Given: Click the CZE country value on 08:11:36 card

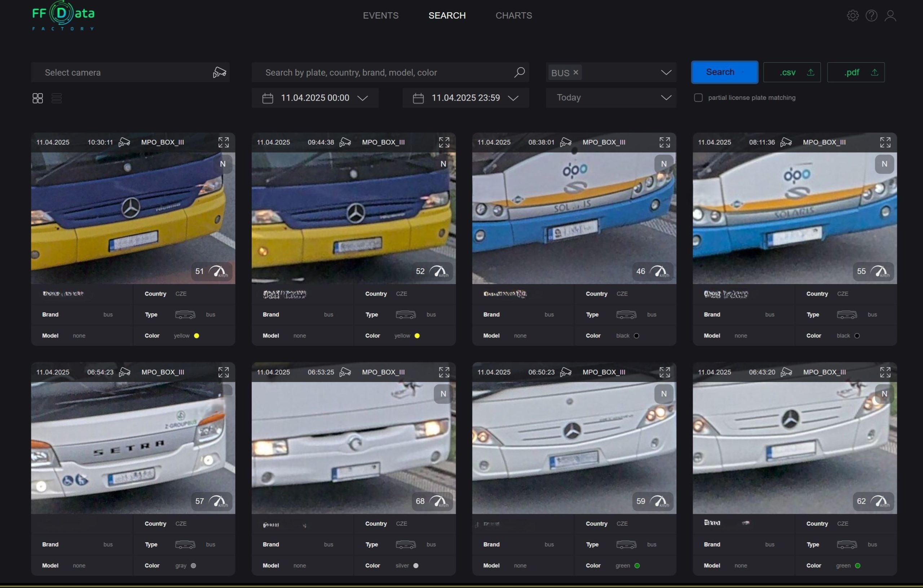Looking at the screenshot, I should pyautogui.click(x=843, y=294).
